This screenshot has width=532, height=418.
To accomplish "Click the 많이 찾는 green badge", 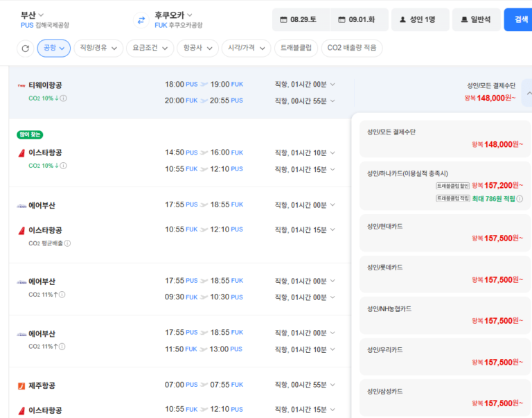I will tap(30, 134).
